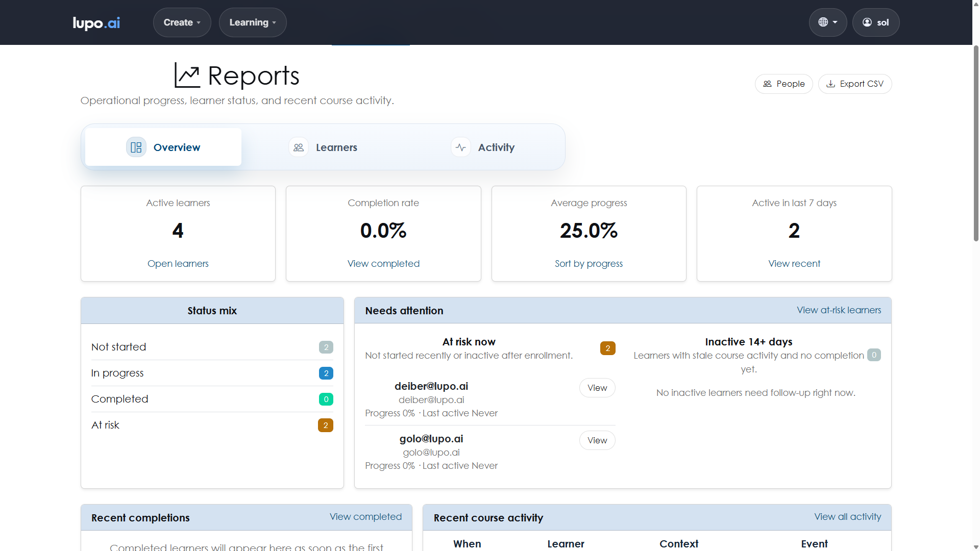Click the scrollbar down arrow
This screenshot has height=551, width=980.
pos(976,547)
